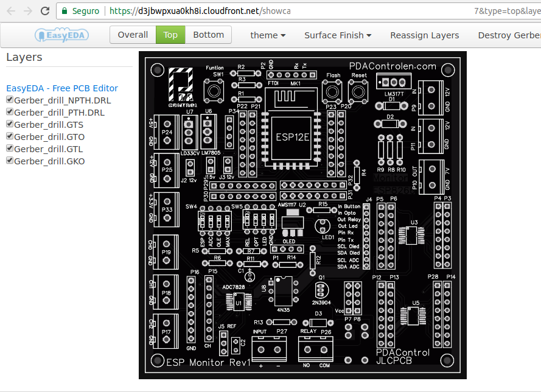Open the EasyEDA logo home link
541x392 pixels.
click(x=61, y=35)
